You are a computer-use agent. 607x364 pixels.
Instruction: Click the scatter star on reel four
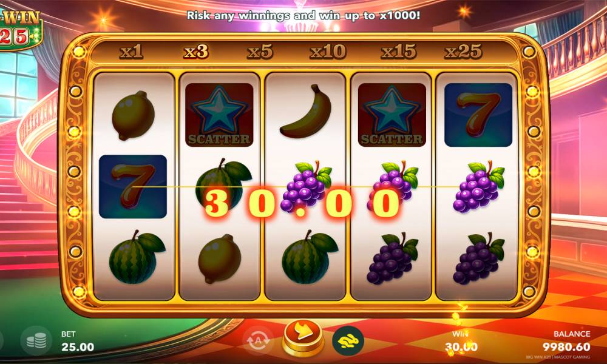pyautogui.click(x=392, y=115)
